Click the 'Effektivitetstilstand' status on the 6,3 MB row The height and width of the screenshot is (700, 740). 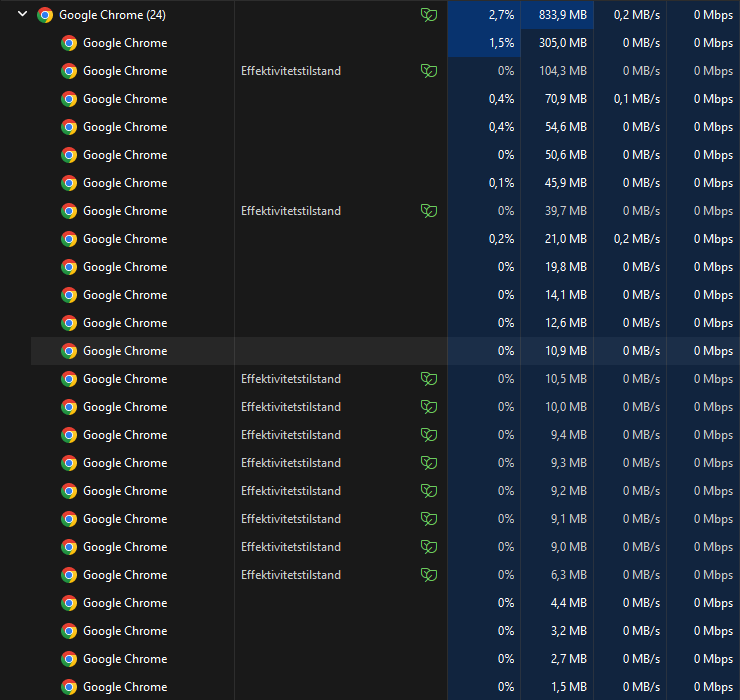point(291,575)
